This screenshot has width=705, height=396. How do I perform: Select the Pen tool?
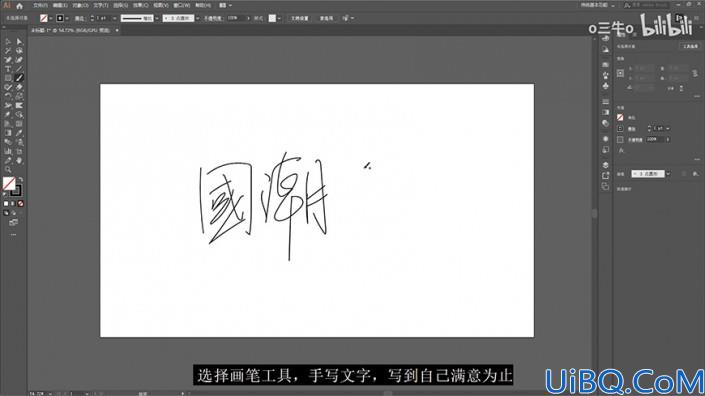[8, 60]
